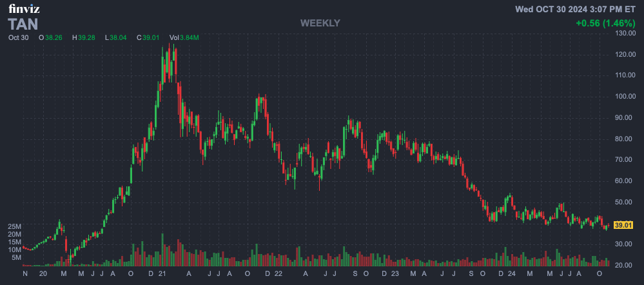Click the Vol 3.84M readout
The height and width of the screenshot is (285, 644).
[x=184, y=38]
